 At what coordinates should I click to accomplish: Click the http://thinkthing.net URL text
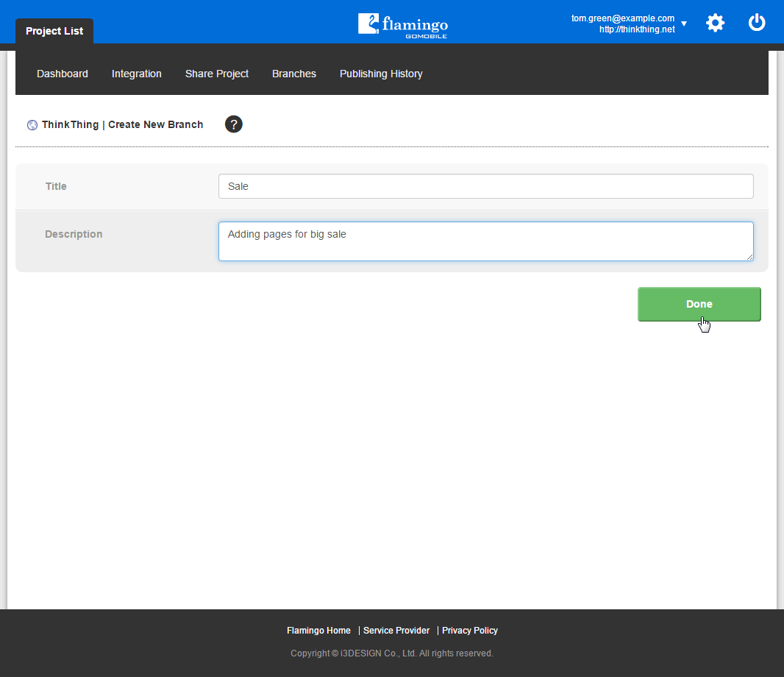tap(637, 29)
